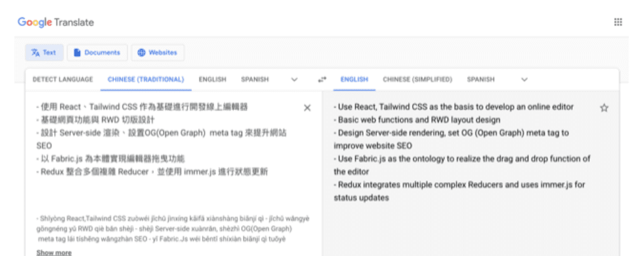Expand more target languages dropdown

[x=524, y=80]
